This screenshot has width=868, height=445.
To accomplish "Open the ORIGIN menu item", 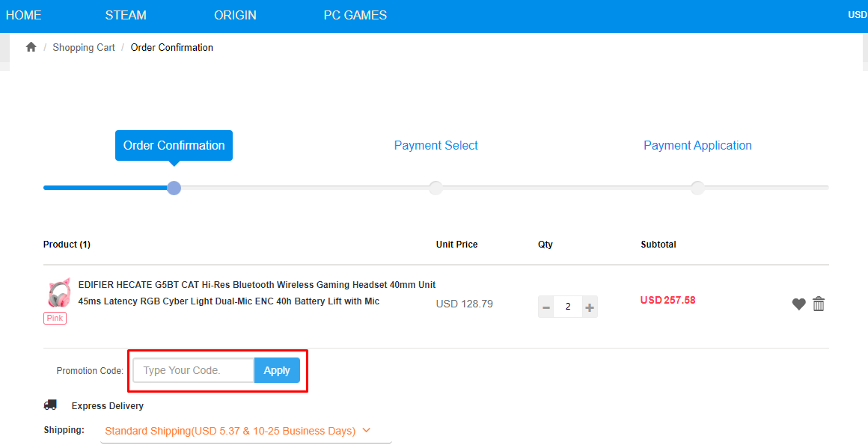I will (x=235, y=16).
